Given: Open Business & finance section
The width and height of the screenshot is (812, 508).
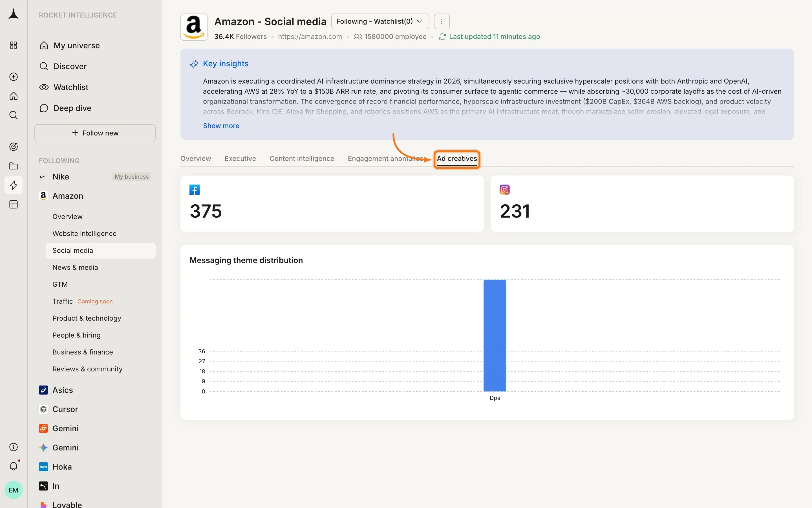Looking at the screenshot, I should click(x=83, y=352).
